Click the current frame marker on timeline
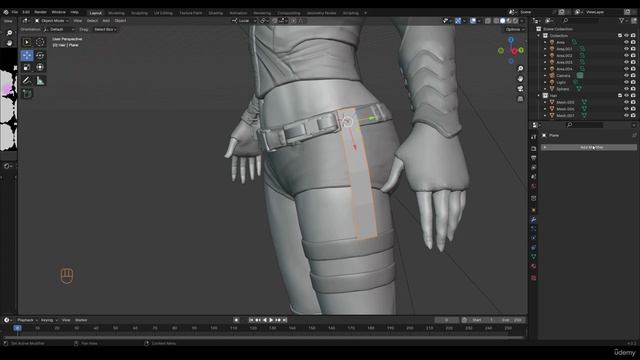 pos(18,328)
